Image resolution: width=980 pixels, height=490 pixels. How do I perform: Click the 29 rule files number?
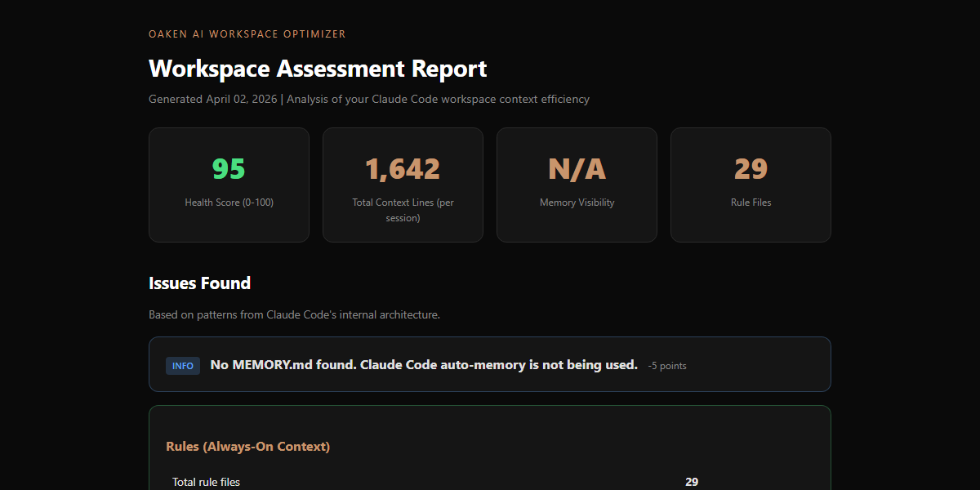coord(751,168)
